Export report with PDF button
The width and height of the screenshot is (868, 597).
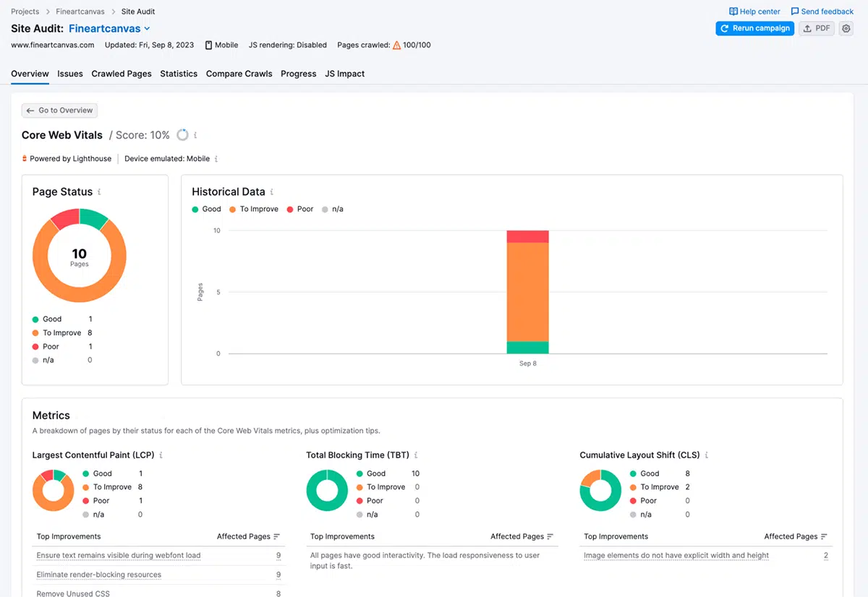(x=817, y=28)
